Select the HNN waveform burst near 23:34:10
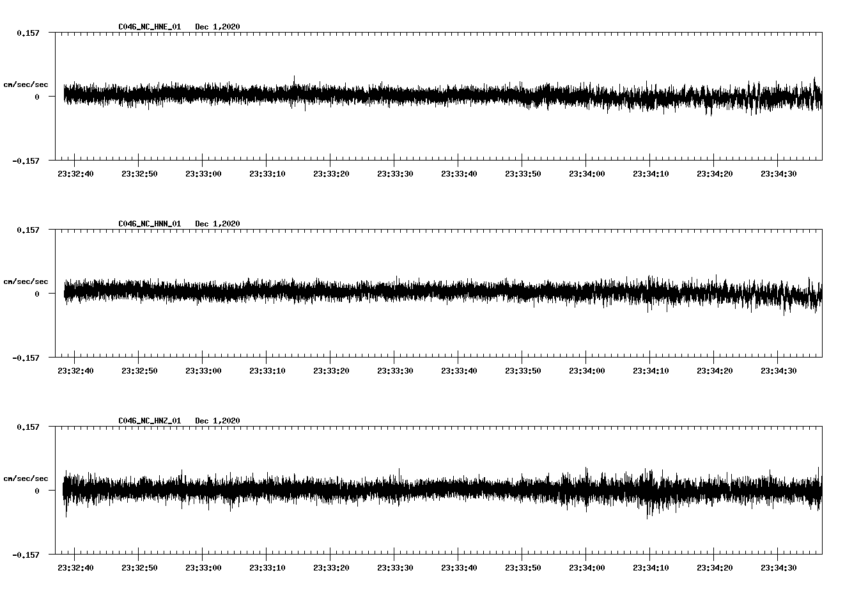Image resolution: width=868 pixels, height=591 pixels. pyautogui.click(x=651, y=294)
